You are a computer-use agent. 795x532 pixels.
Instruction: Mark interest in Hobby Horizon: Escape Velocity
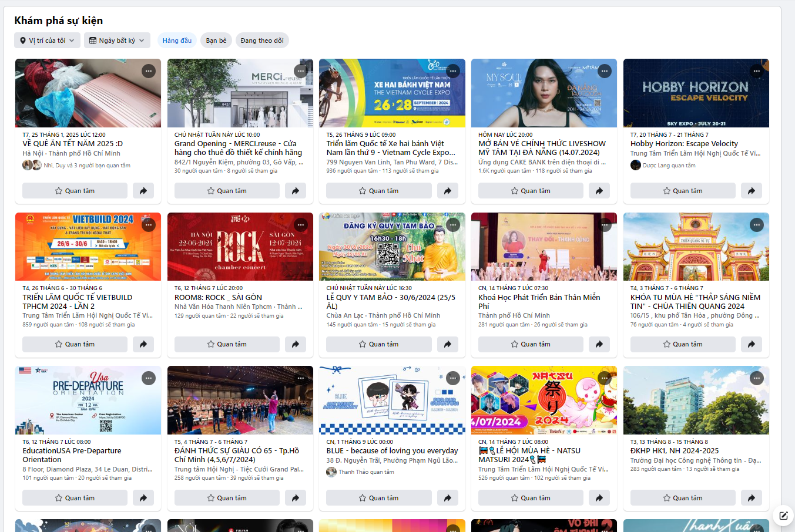click(x=683, y=191)
